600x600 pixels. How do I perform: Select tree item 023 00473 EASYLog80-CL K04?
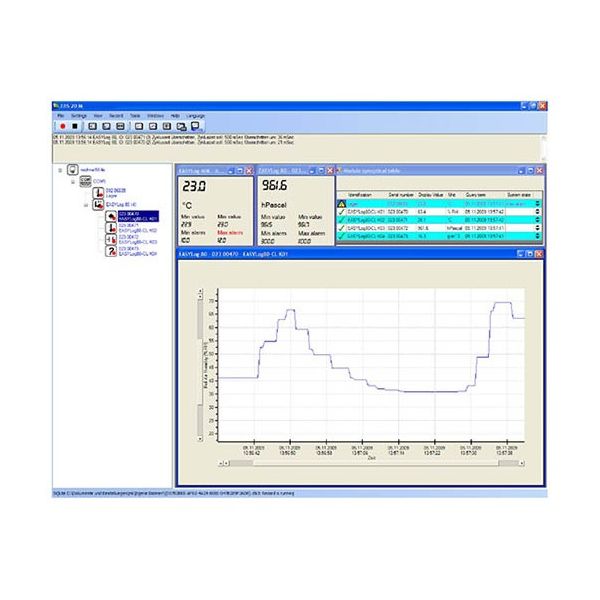(x=138, y=251)
